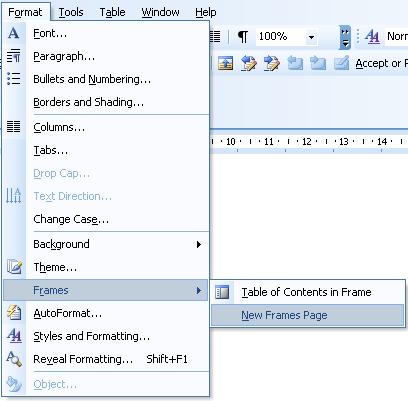Click the Reveal Formatting magnifier icon
This screenshot has width=408, height=401.
click(x=14, y=359)
